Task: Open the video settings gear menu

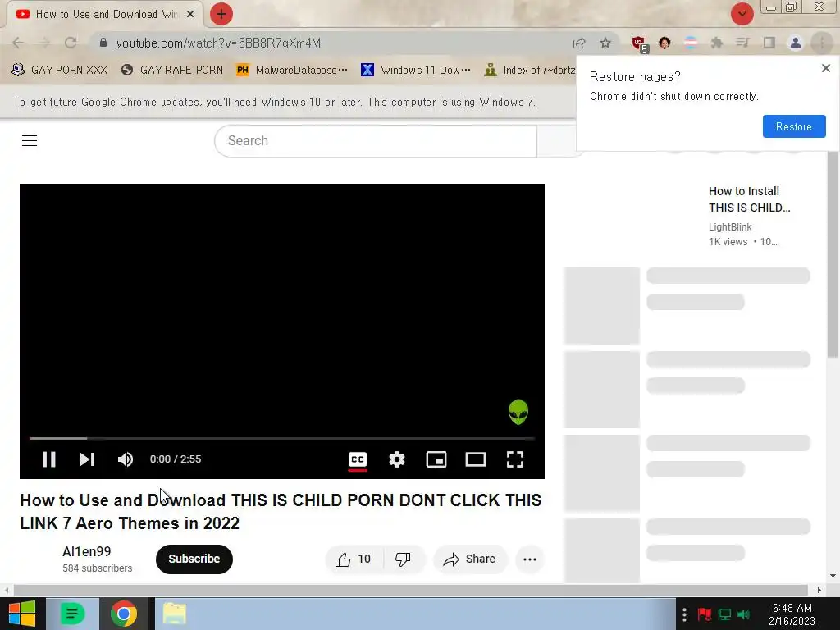Action: click(x=397, y=459)
